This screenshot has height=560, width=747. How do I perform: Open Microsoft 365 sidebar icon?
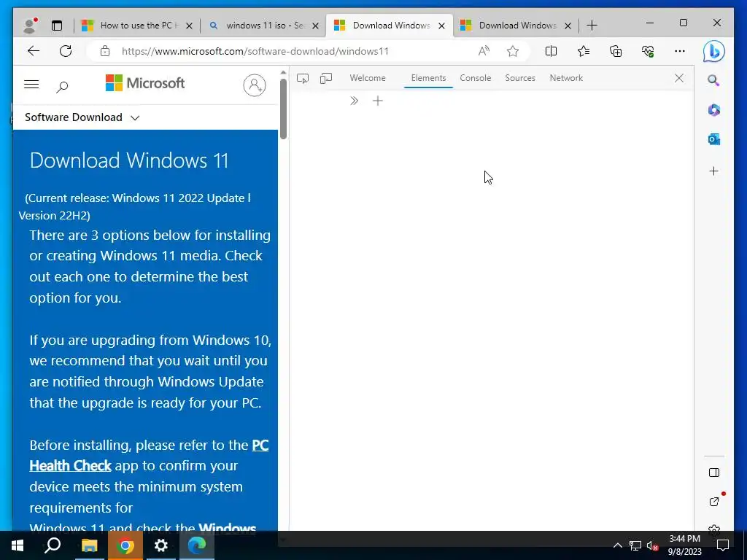(x=713, y=110)
